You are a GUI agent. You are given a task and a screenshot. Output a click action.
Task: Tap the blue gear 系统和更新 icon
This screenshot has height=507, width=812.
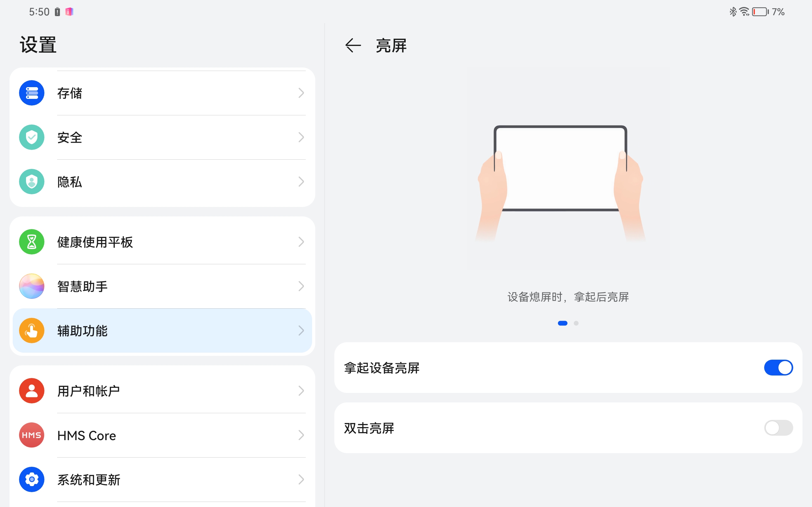31,479
